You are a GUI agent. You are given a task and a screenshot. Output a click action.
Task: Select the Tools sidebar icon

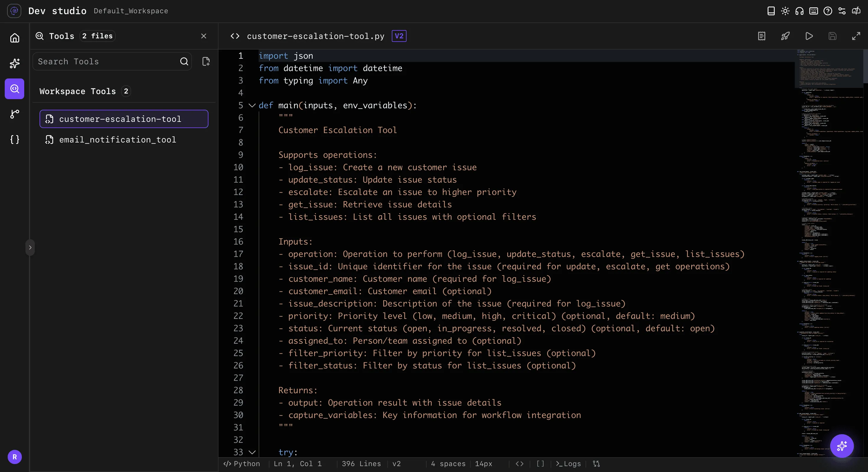[x=14, y=88]
